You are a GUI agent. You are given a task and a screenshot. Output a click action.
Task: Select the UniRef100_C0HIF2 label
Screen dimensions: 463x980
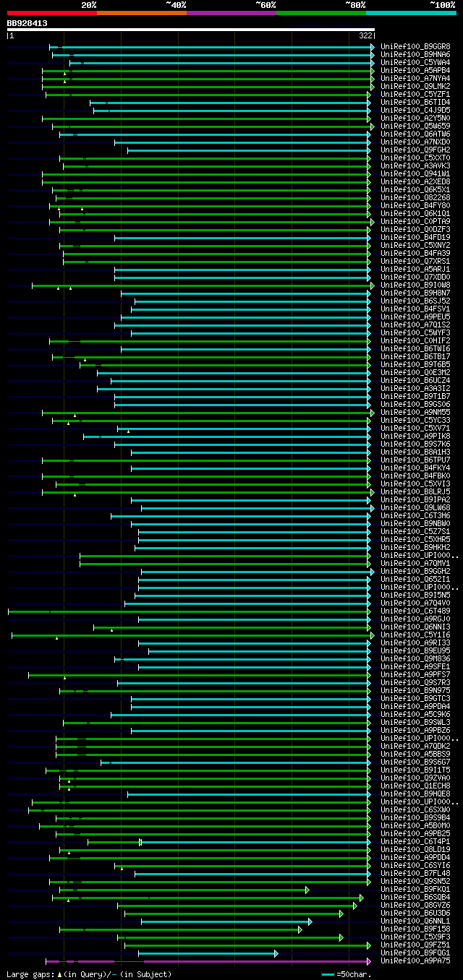415,340
